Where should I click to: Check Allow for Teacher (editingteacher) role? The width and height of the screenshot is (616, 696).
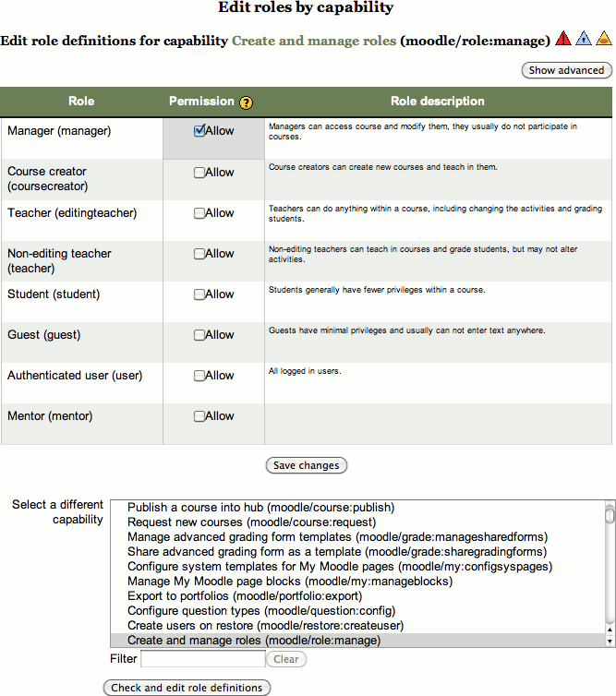coord(199,213)
